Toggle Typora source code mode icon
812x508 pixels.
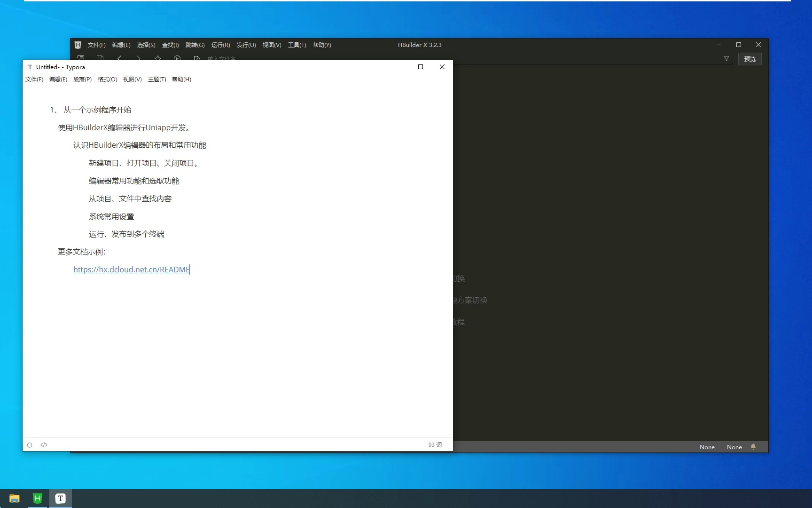click(44, 444)
